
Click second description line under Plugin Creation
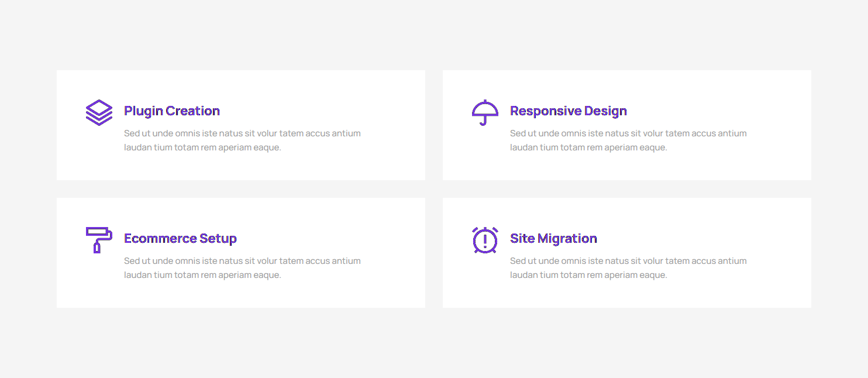(202, 147)
